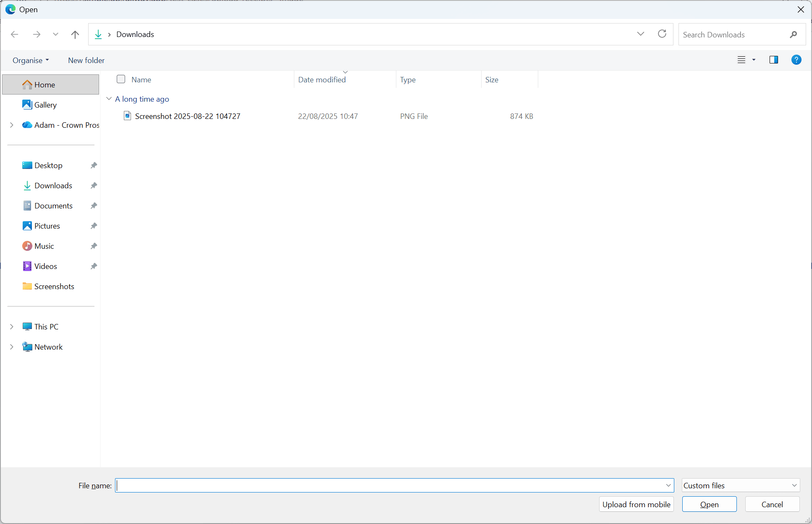812x524 pixels.
Task: Expand the address bar history dropdown
Action: (x=641, y=34)
